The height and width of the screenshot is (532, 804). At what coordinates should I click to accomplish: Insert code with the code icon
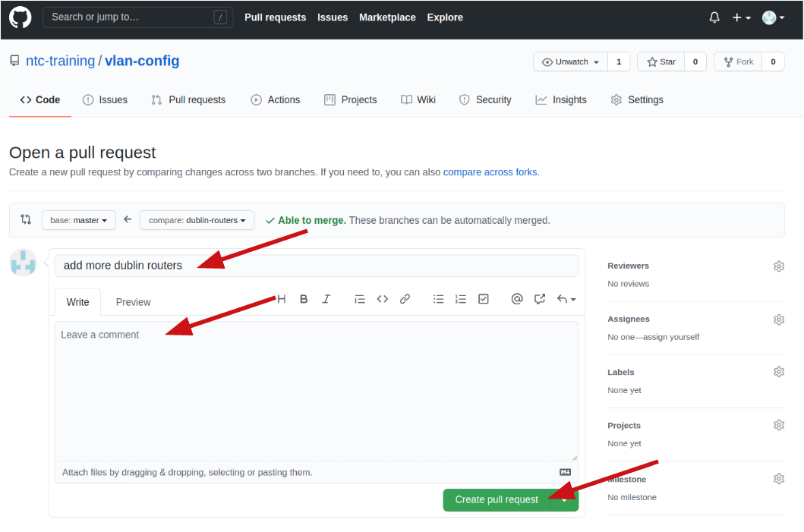(383, 299)
